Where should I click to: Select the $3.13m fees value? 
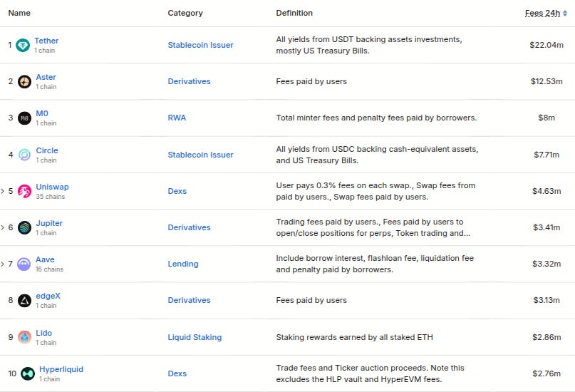[546, 300]
